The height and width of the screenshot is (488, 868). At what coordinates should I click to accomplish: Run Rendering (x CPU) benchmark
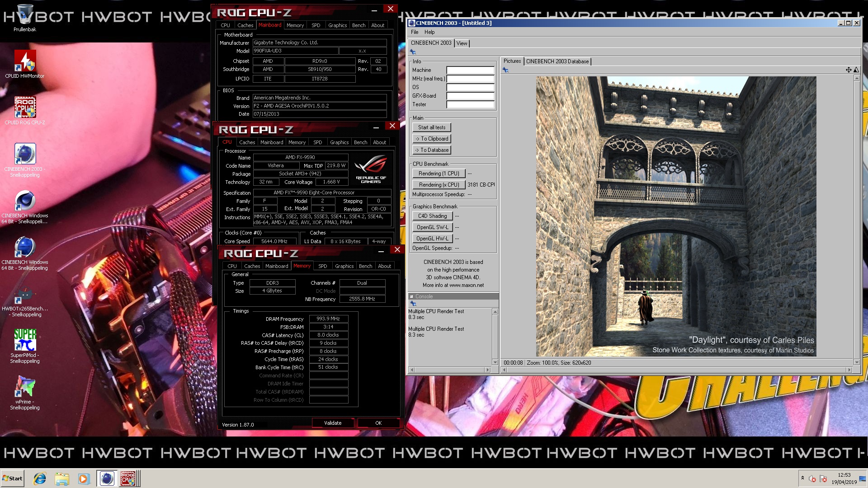[439, 185]
